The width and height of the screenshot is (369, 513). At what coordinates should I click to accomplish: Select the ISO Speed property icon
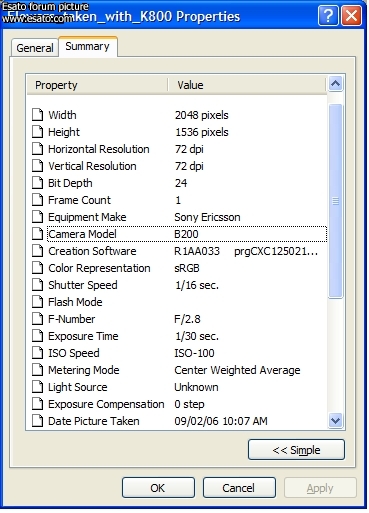pyautogui.click(x=37, y=353)
